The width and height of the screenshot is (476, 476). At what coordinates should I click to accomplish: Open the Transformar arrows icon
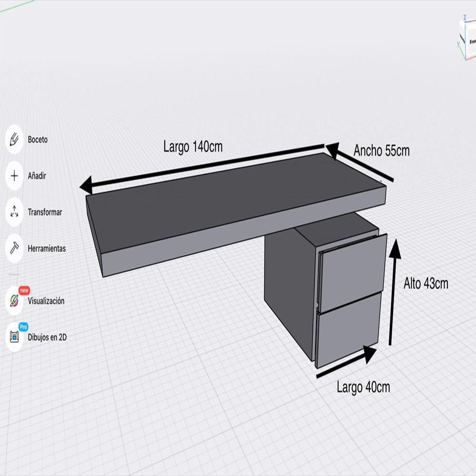click(x=14, y=212)
